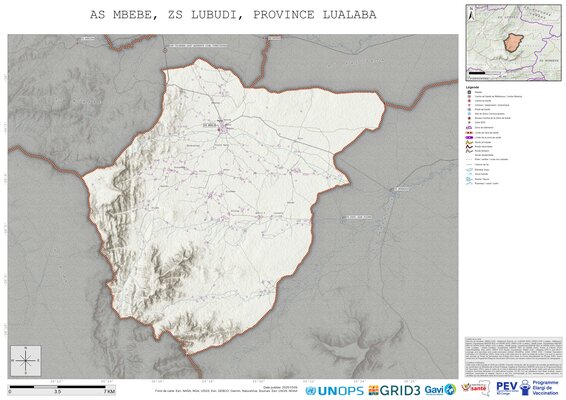Viewport: 566px width, 400px height.
Task: Click the yellow main road legend symbol
Action: pos(469,142)
